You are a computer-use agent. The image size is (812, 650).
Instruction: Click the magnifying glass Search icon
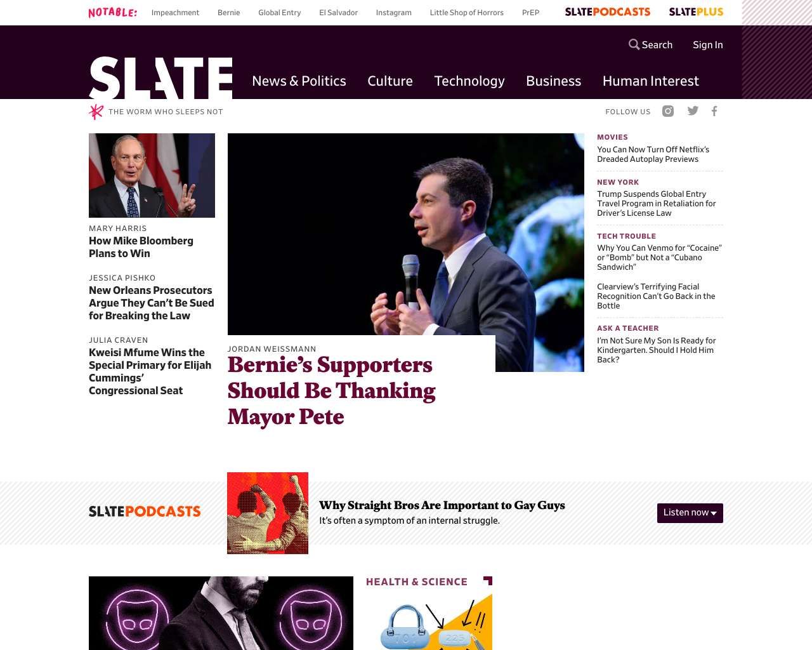tap(634, 44)
